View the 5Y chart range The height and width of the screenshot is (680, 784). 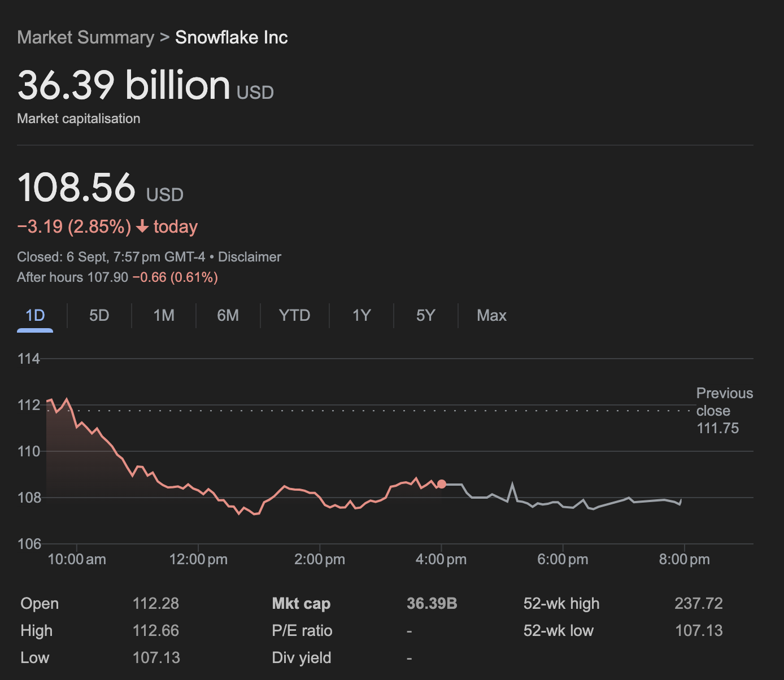click(x=426, y=315)
